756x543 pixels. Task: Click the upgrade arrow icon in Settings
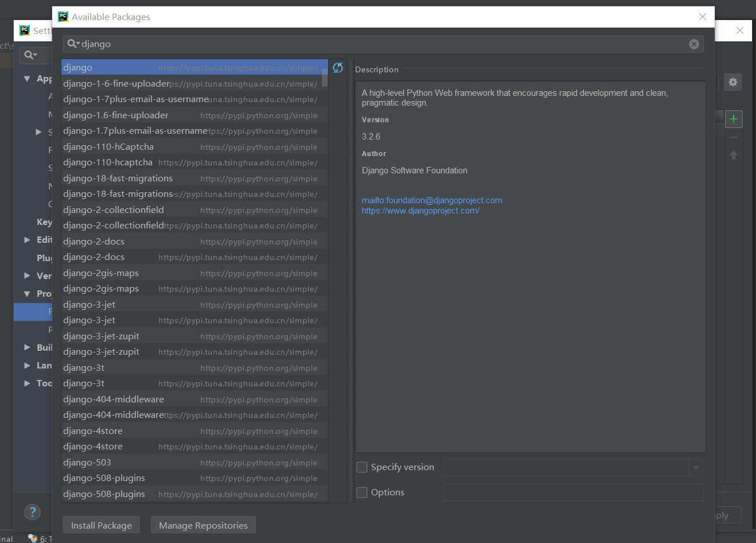734,155
